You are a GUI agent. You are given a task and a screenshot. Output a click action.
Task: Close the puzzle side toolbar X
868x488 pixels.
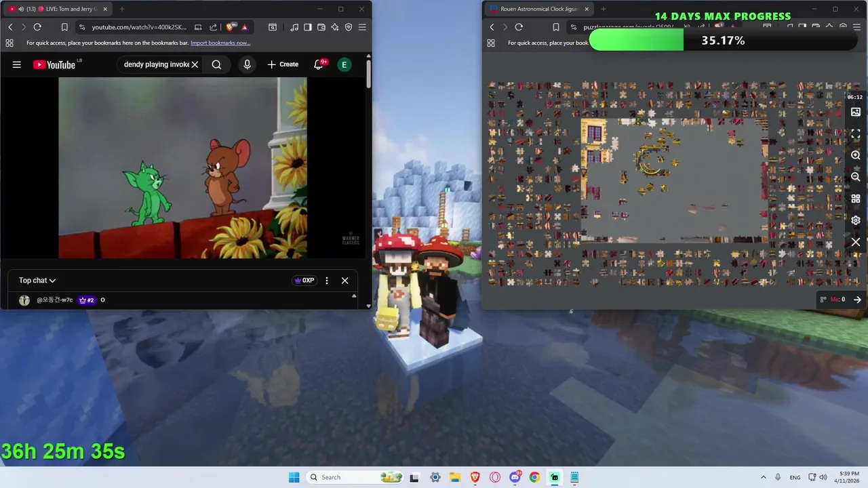[856, 242]
